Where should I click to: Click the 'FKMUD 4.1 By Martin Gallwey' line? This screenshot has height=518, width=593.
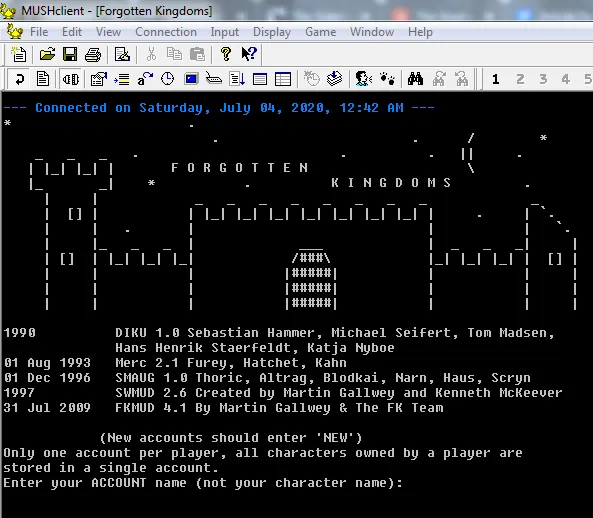click(x=279, y=408)
